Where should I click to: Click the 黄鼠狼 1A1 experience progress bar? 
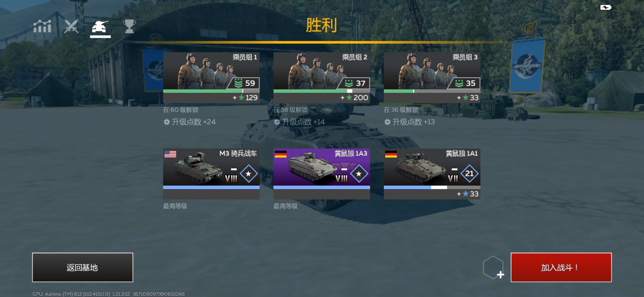pos(432,187)
